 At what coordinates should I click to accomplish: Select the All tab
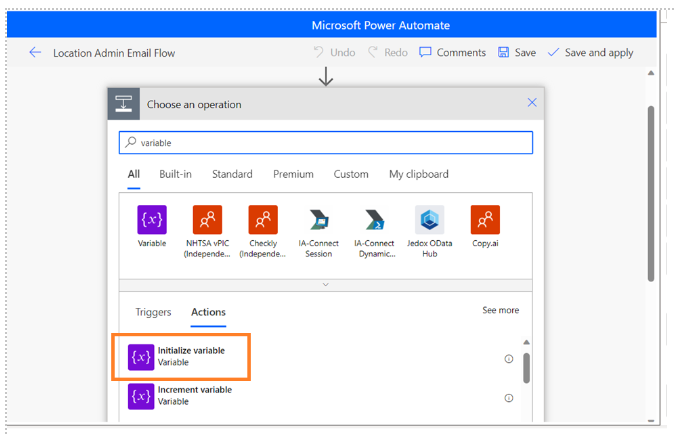point(134,174)
